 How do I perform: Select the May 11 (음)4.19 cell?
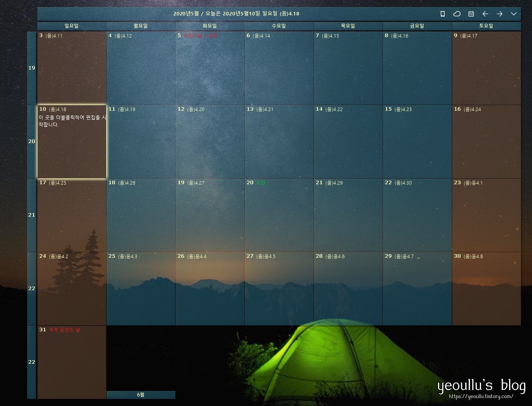141,142
